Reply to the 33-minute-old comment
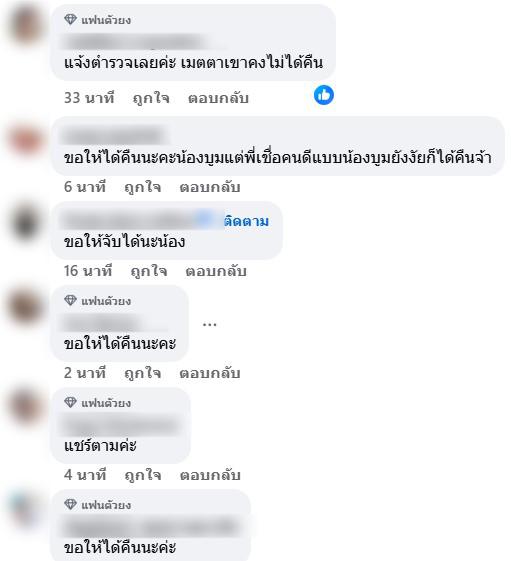Screen dimensions: 511x561 tap(218, 98)
